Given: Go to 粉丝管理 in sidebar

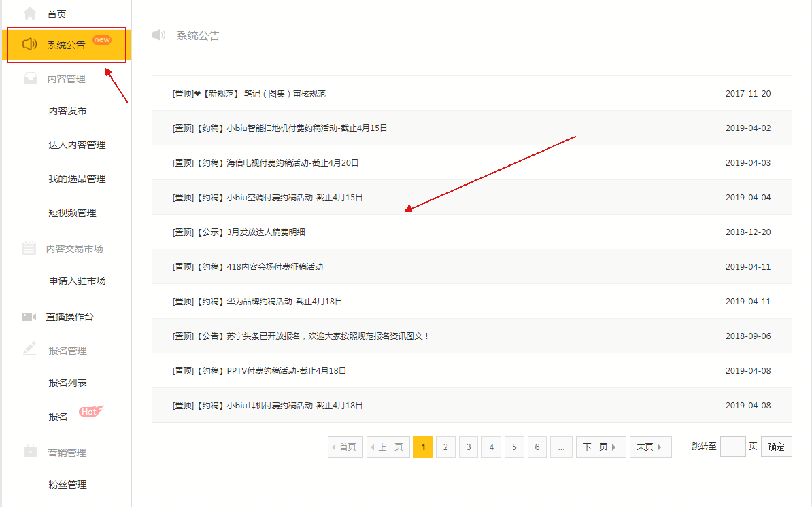Looking at the screenshot, I should tap(67, 485).
